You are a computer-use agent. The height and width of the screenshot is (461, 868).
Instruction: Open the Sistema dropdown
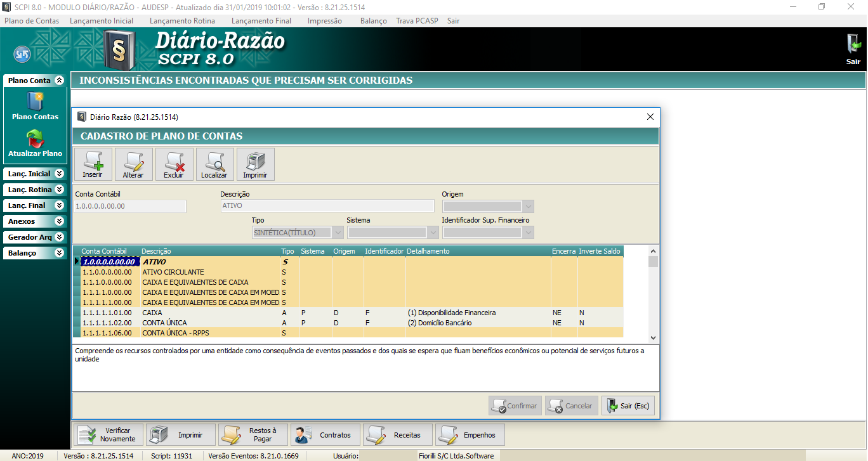click(433, 232)
